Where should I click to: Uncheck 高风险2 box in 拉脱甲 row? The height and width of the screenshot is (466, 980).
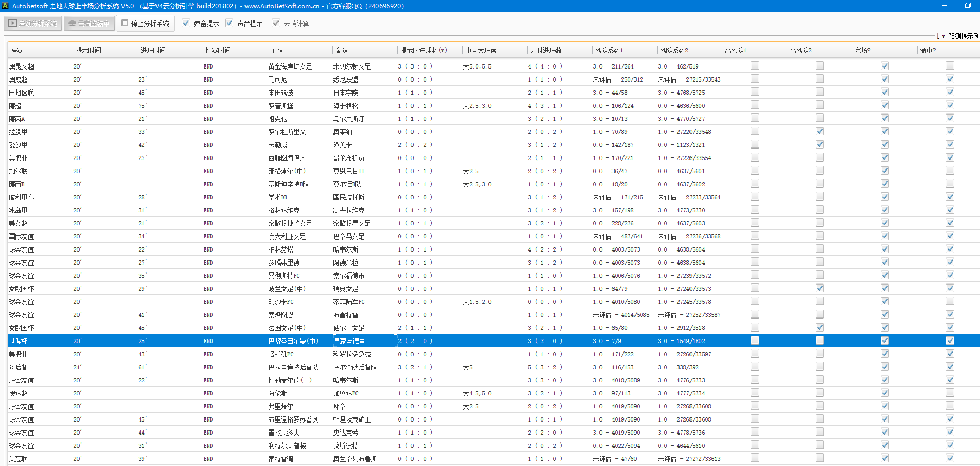820,131
